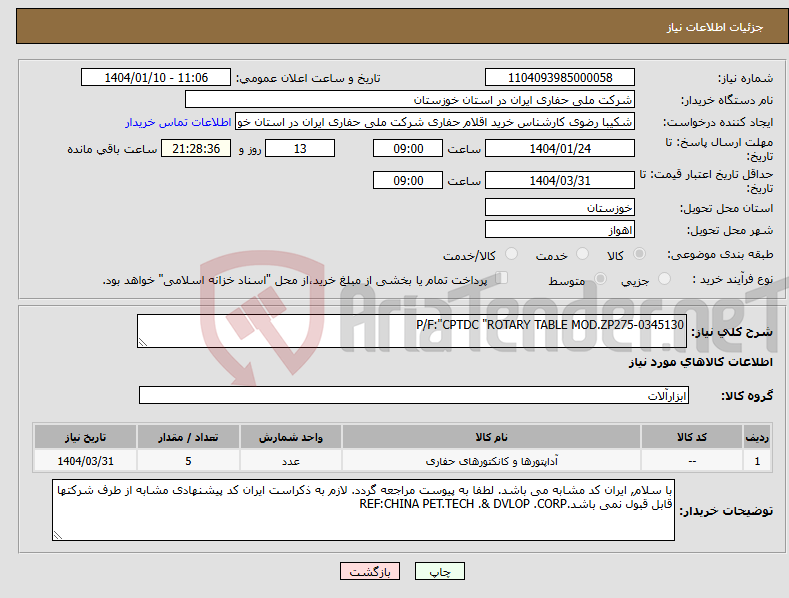The image size is (789, 598).
Task: Click the بازگشت back button
Action: click(x=370, y=571)
